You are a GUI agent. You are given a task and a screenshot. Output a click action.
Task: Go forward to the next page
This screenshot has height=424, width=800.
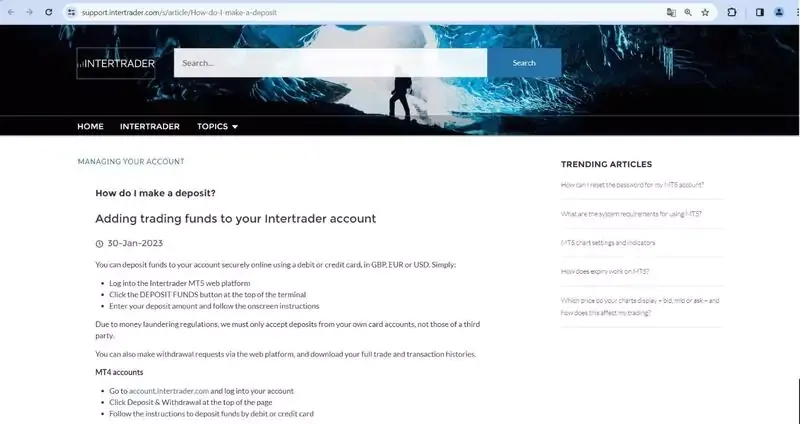click(29, 12)
